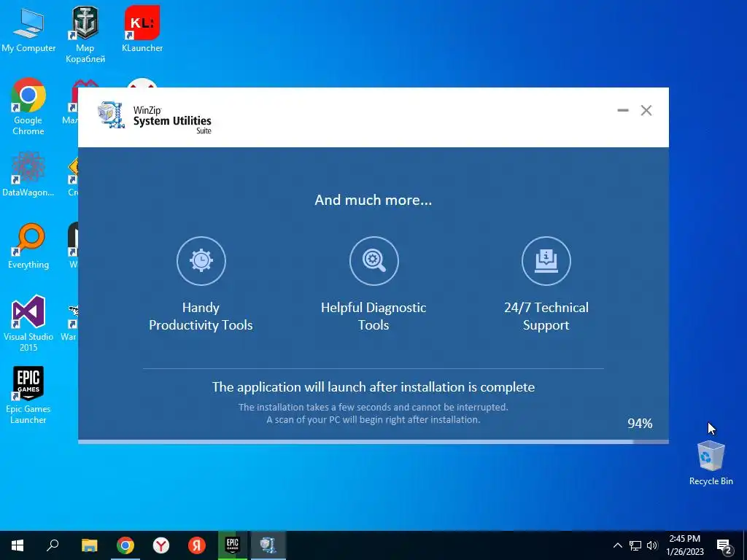Click "Helpful Diagnostic Tools" label

pyautogui.click(x=373, y=316)
